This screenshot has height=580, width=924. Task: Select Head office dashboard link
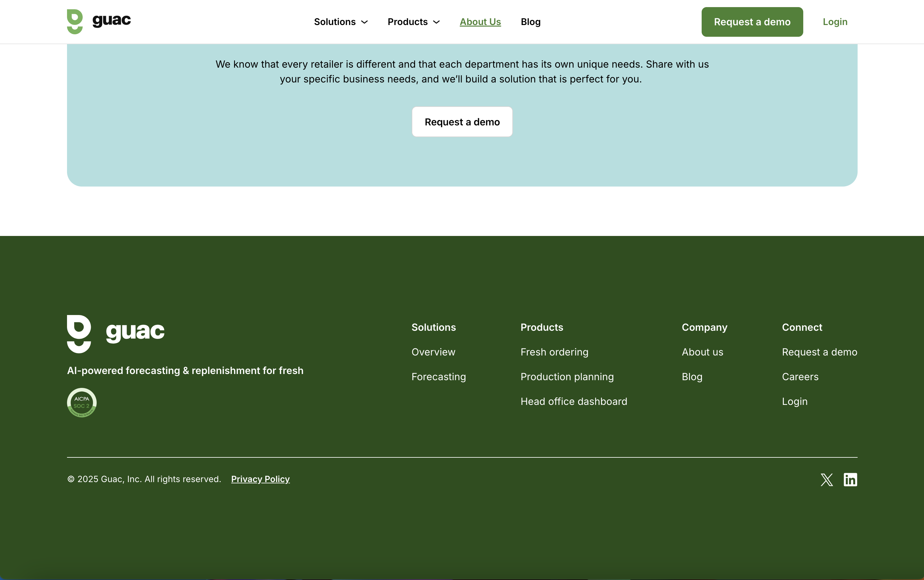[x=574, y=401]
